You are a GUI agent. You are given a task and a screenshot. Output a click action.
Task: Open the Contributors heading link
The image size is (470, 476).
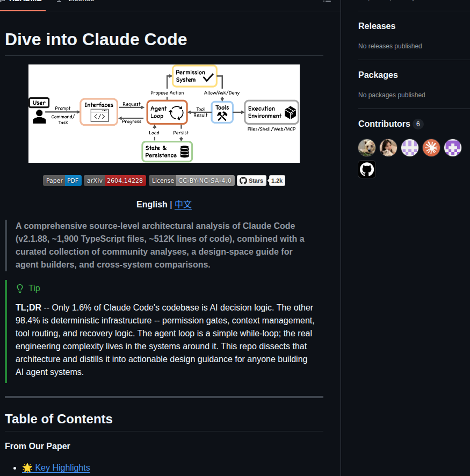coord(384,124)
